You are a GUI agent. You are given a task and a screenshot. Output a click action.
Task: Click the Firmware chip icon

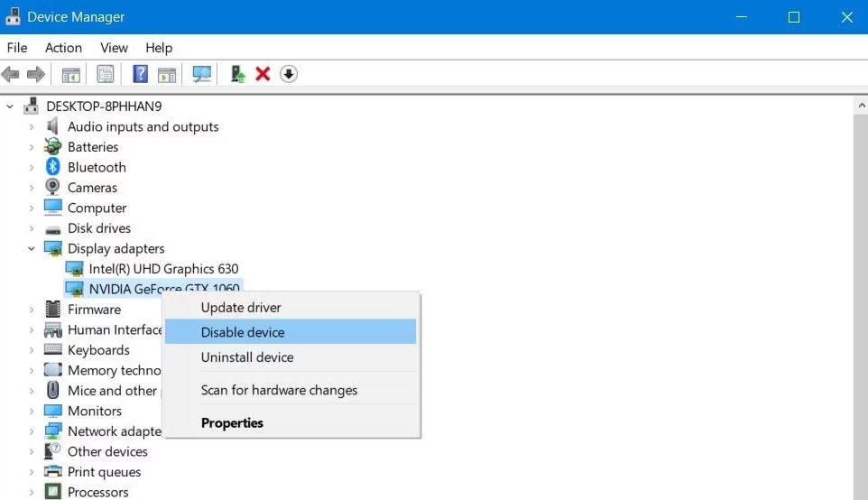[53, 309]
